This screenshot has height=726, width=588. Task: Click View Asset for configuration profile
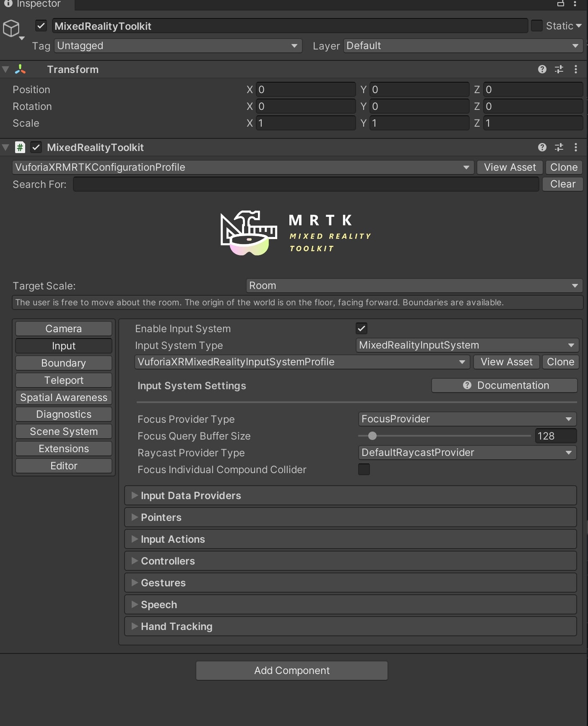tap(510, 167)
